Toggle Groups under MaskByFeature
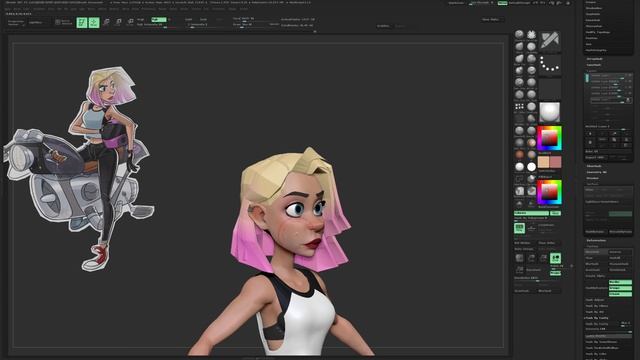640x360 pixels. [x=620, y=288]
